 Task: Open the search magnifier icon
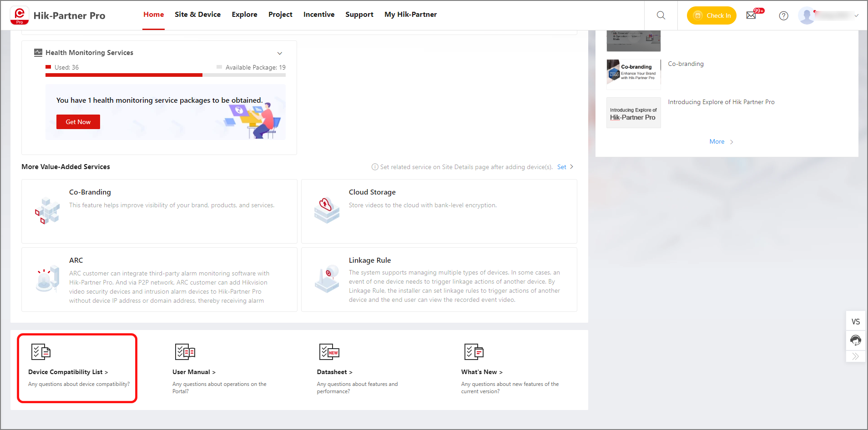point(661,15)
